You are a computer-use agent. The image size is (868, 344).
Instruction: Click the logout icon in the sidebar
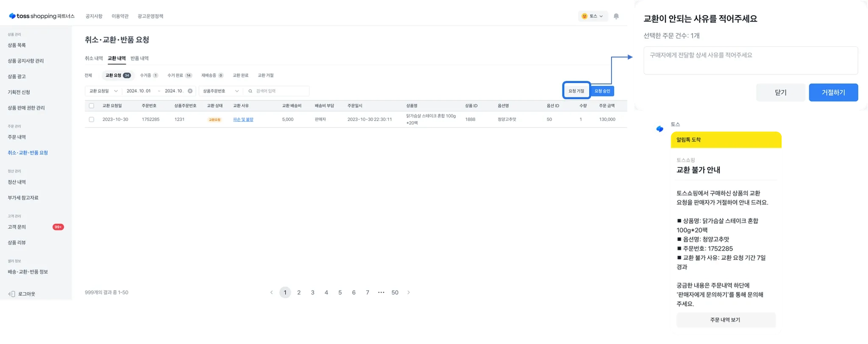[12, 294]
